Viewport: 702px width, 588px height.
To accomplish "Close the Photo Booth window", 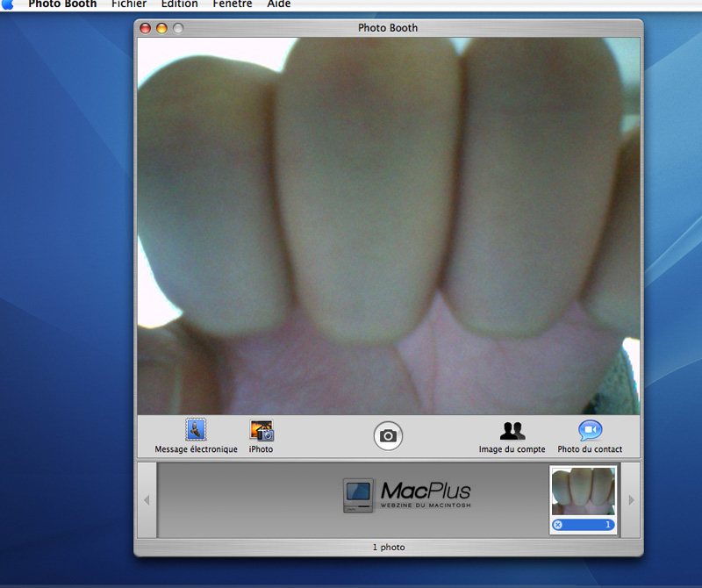I will (146, 28).
